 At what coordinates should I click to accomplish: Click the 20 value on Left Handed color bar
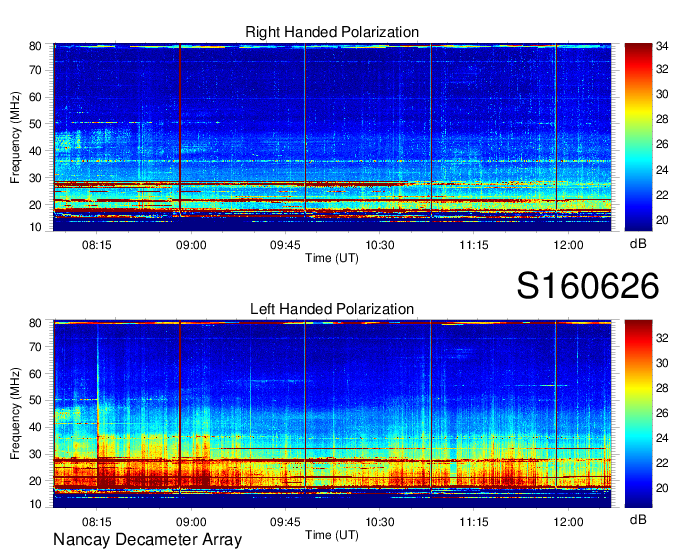[x=662, y=489]
